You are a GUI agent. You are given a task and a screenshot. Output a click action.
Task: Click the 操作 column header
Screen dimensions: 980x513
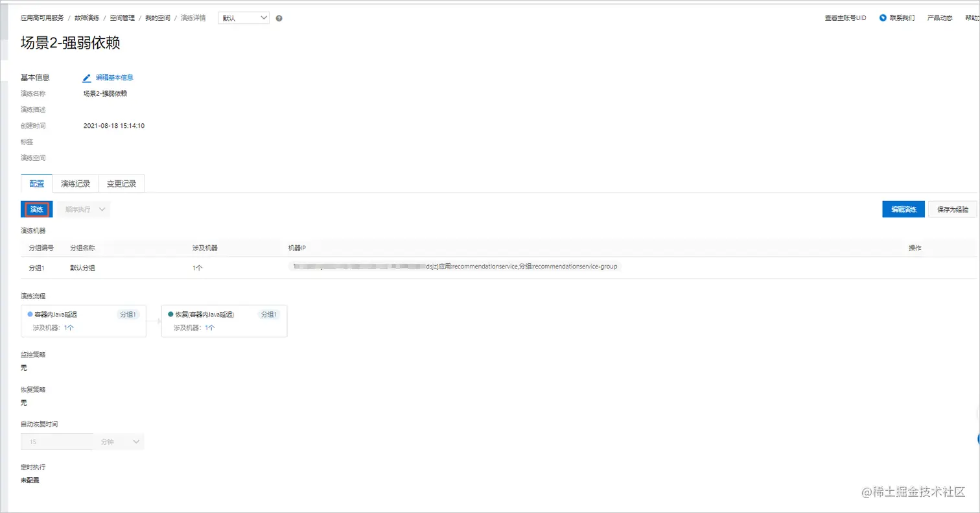pyautogui.click(x=915, y=248)
